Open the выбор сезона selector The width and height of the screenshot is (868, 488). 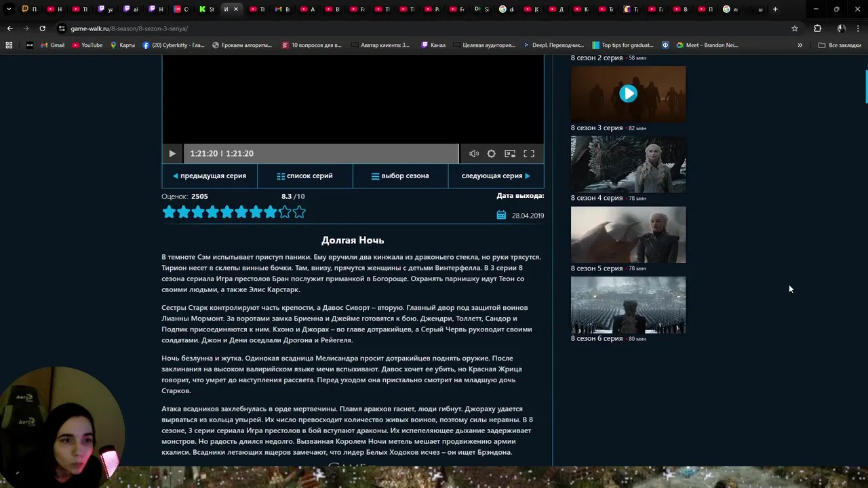click(400, 176)
